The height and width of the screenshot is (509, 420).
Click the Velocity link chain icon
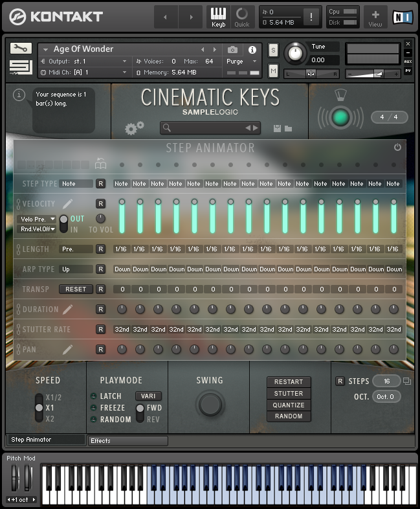19,204
